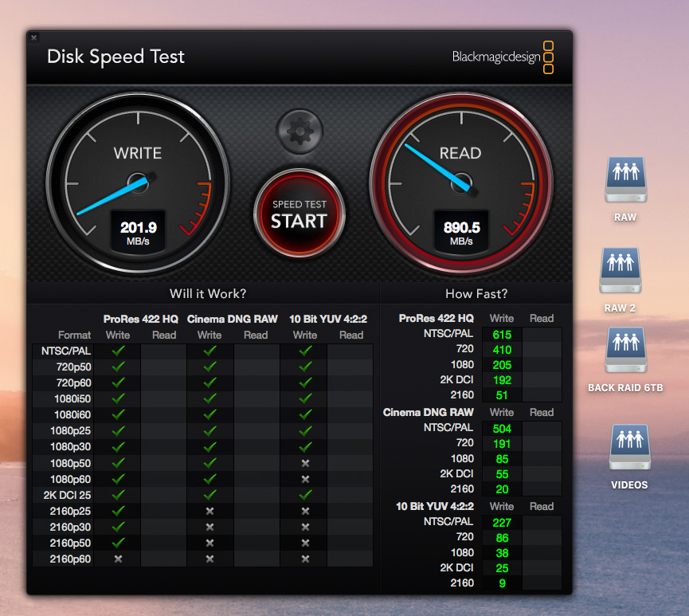The width and height of the screenshot is (689, 616).
Task: Click the "2160p25" format row label
Action: [70, 511]
